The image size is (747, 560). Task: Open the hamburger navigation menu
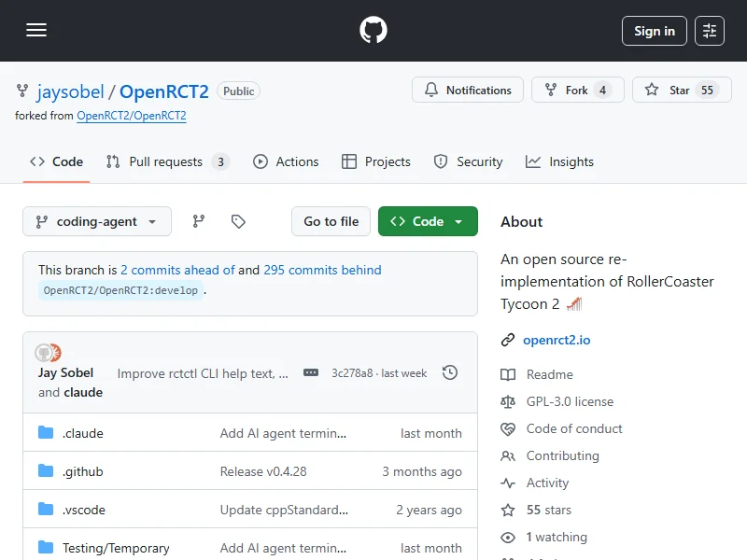click(36, 31)
